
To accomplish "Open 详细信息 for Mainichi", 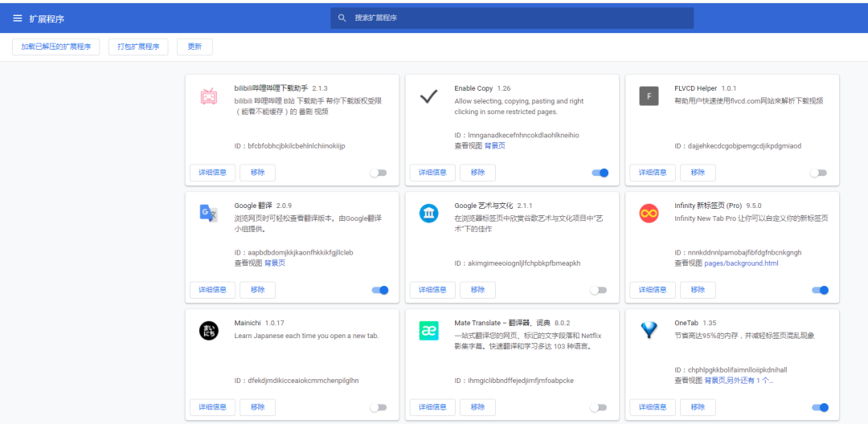I will [x=212, y=407].
